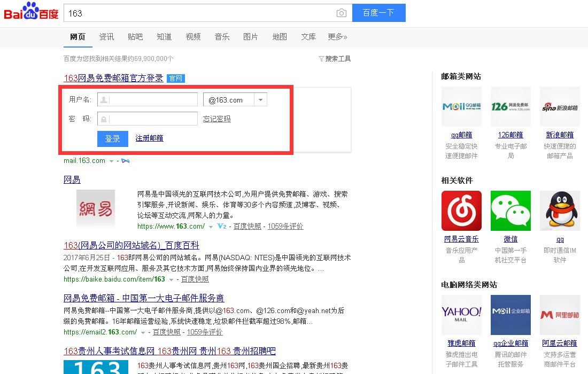Focus the 密码 password field
Viewport: 588px width, 374px height.
pyautogui.click(x=148, y=119)
